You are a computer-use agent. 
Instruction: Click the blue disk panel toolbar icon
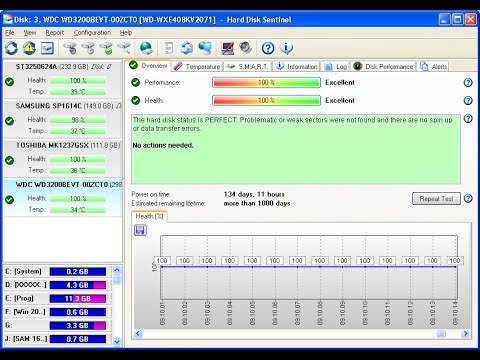(x=47, y=48)
